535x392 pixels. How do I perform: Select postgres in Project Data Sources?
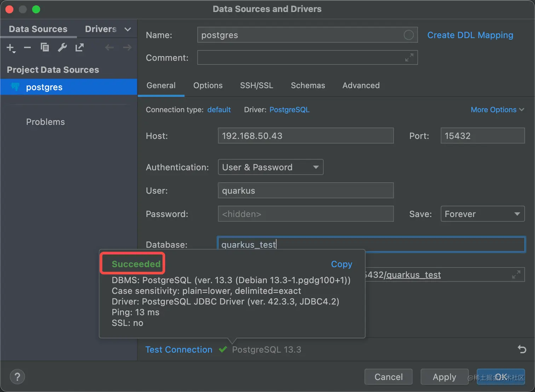click(x=69, y=87)
